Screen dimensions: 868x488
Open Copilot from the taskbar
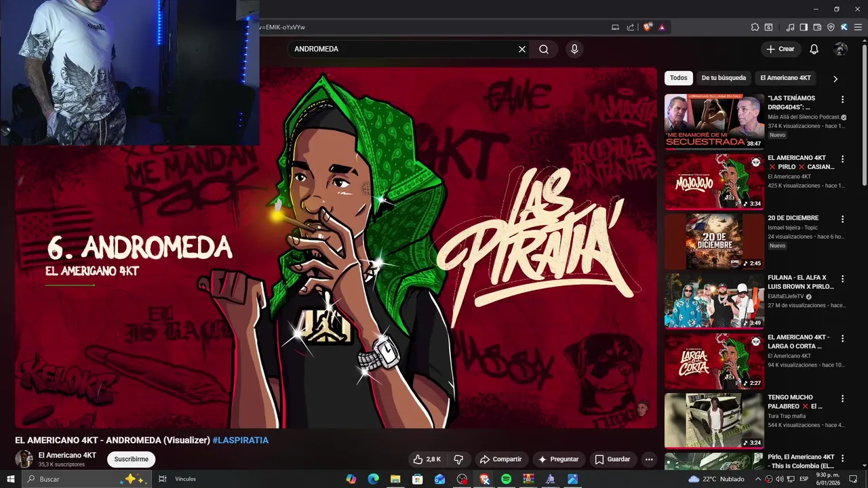tap(351, 479)
